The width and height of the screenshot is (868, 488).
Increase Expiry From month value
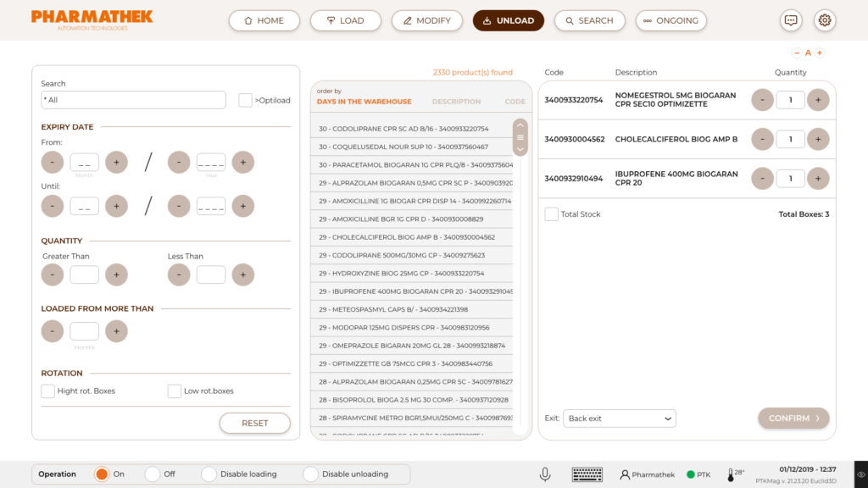pos(116,162)
